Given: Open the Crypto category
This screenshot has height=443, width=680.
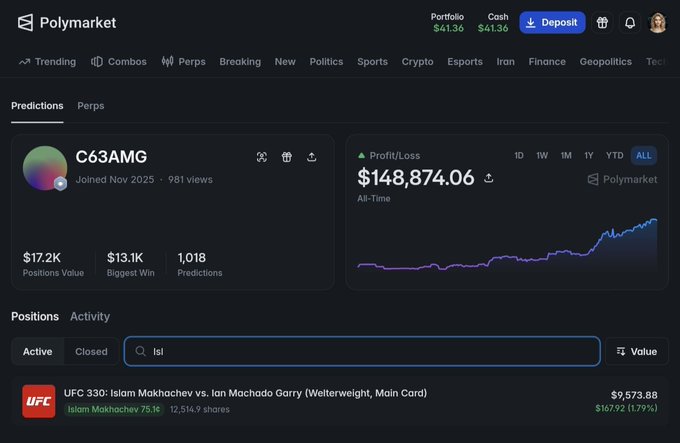Looking at the screenshot, I should pyautogui.click(x=417, y=62).
